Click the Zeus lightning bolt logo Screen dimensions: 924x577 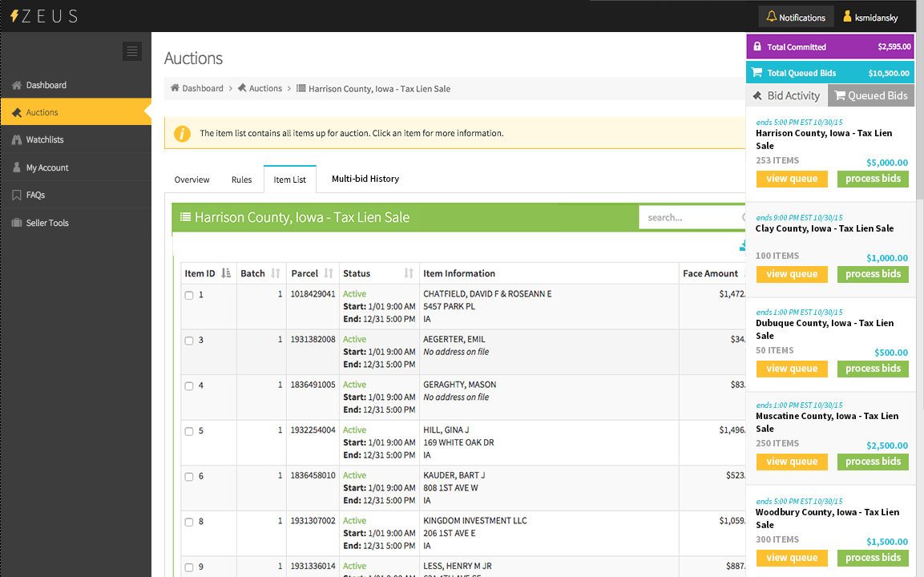(x=14, y=16)
